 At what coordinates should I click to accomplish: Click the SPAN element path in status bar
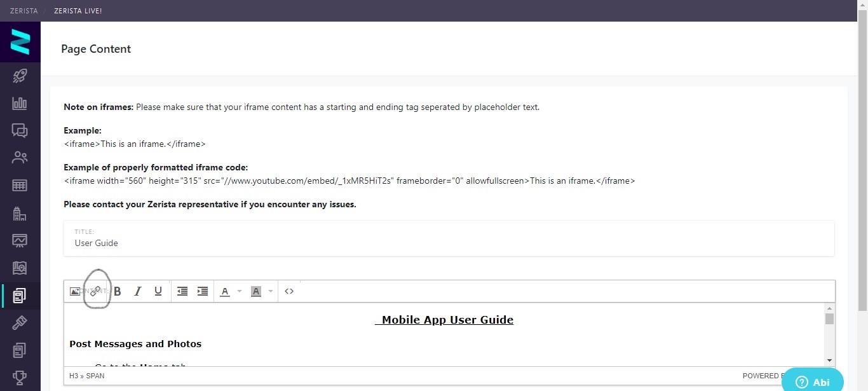[x=96, y=376]
